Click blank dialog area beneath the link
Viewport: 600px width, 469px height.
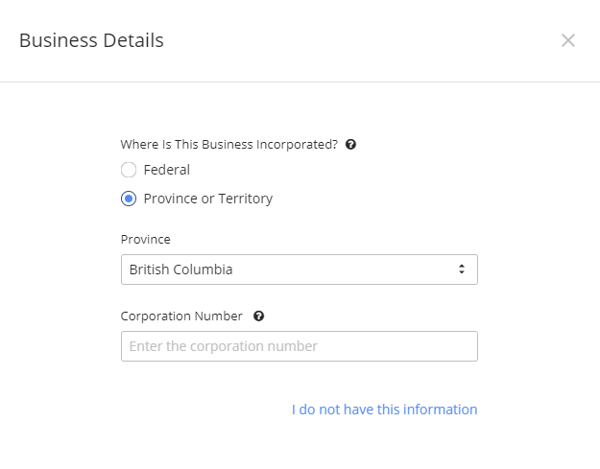(x=300, y=446)
